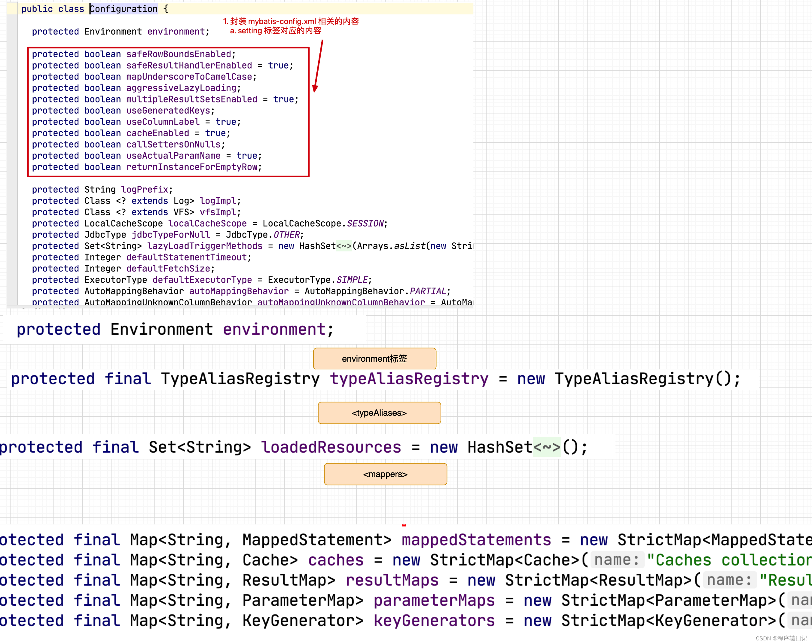Click the <mappers> orange box
This screenshot has height=644, width=812.
[x=385, y=474]
